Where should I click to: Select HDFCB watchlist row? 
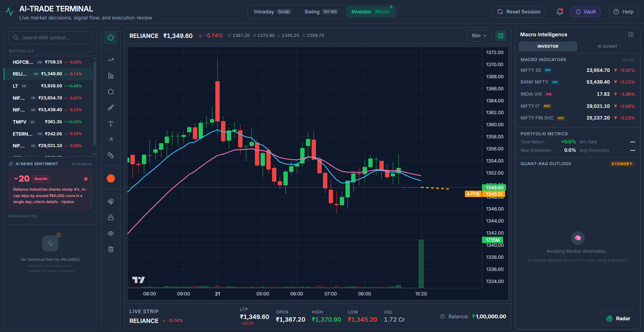pos(48,62)
